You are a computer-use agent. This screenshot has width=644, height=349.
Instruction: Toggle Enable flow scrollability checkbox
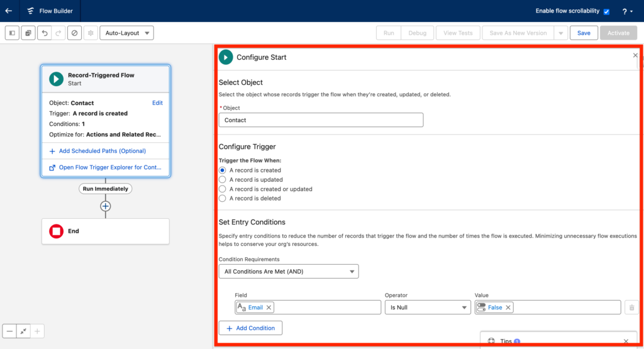point(606,11)
